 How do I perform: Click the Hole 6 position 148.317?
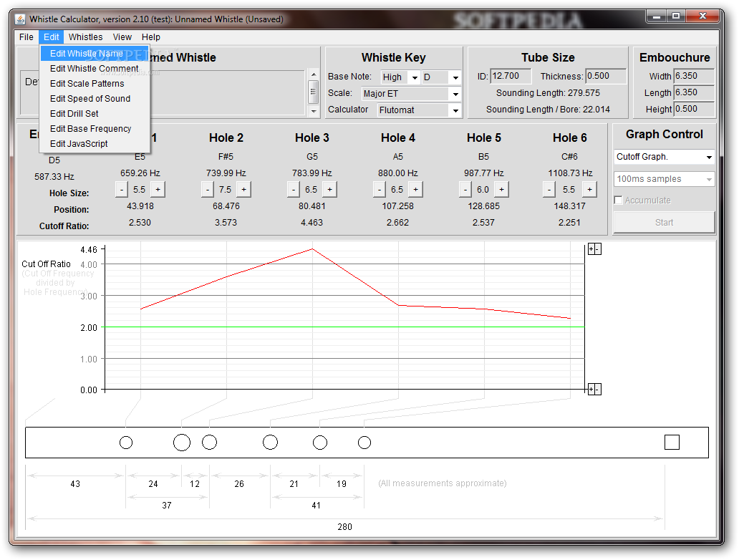(569, 206)
